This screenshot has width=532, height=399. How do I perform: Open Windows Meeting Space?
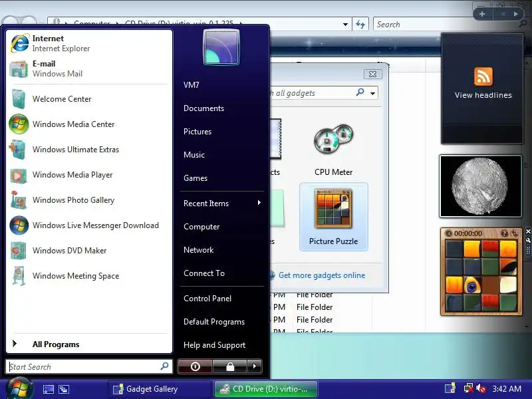click(x=89, y=276)
